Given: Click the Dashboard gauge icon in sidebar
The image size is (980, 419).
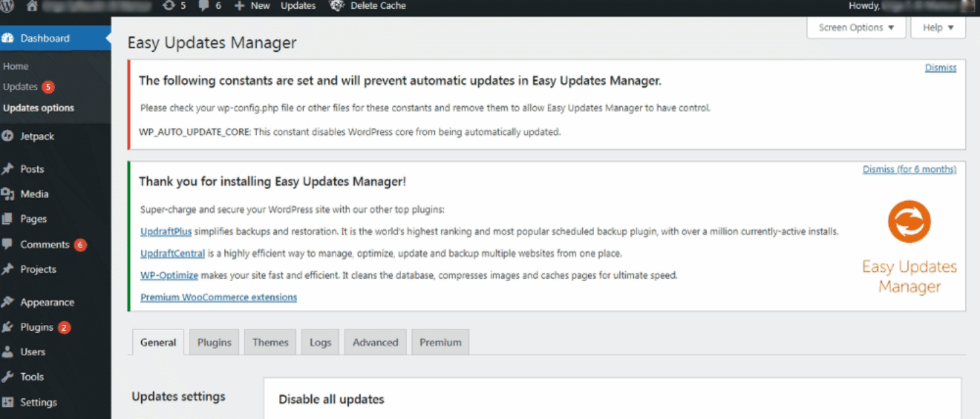Looking at the screenshot, I should [x=8, y=38].
